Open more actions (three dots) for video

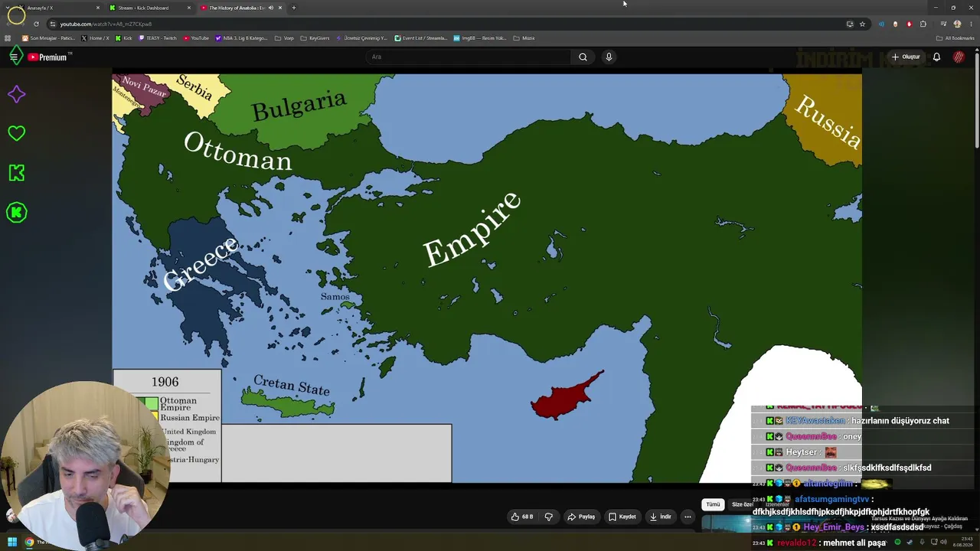(x=688, y=517)
